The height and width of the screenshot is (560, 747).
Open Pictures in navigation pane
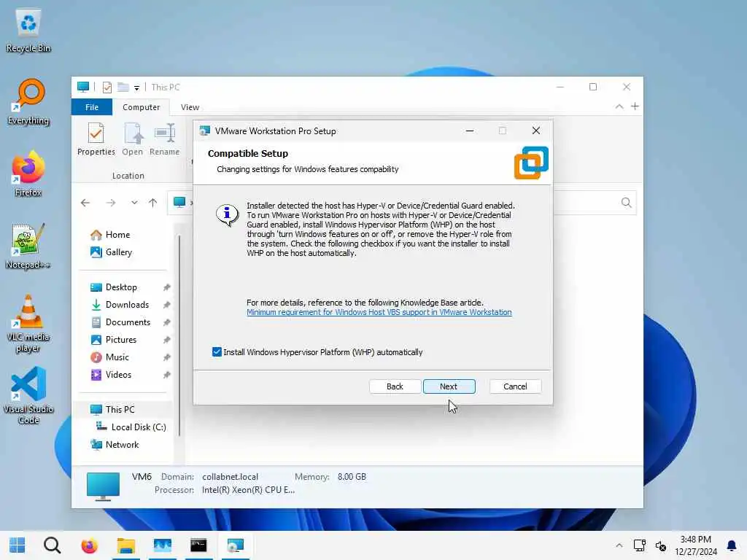(113, 340)
